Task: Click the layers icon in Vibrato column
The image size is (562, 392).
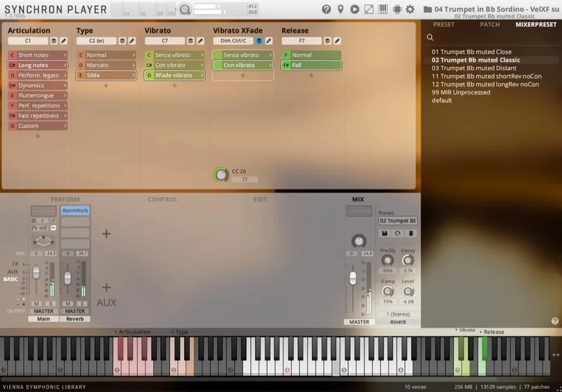Action: (x=190, y=41)
